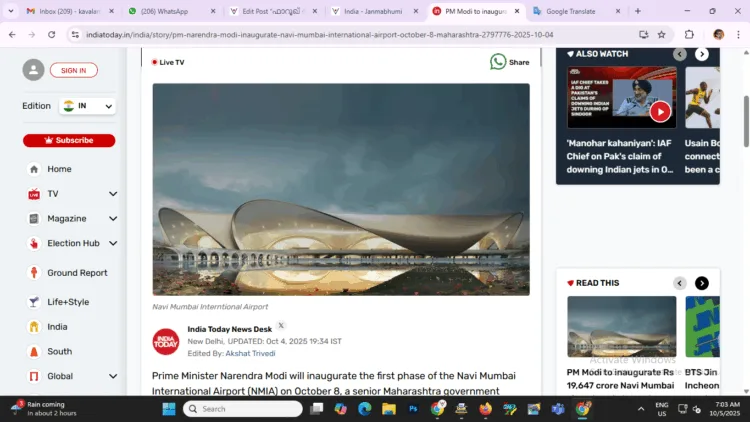Expand the Magazine submenu arrow
750x422 pixels.
coord(113,219)
